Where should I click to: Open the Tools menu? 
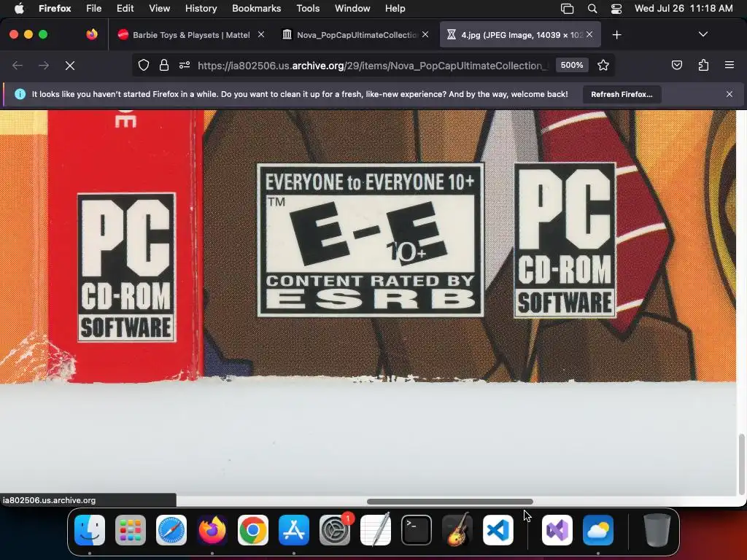click(308, 8)
